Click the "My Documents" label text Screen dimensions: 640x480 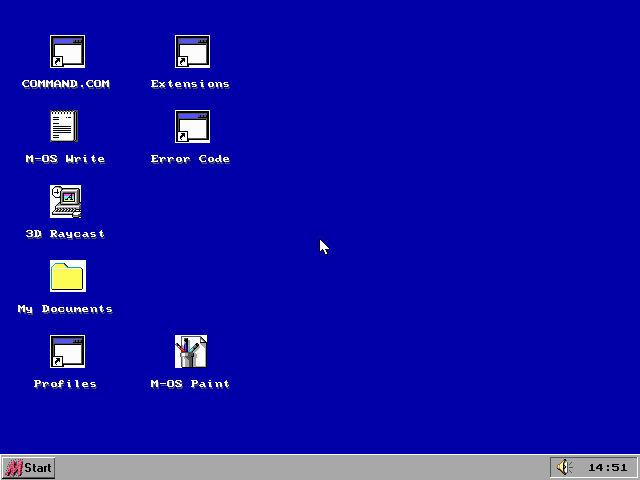point(65,309)
